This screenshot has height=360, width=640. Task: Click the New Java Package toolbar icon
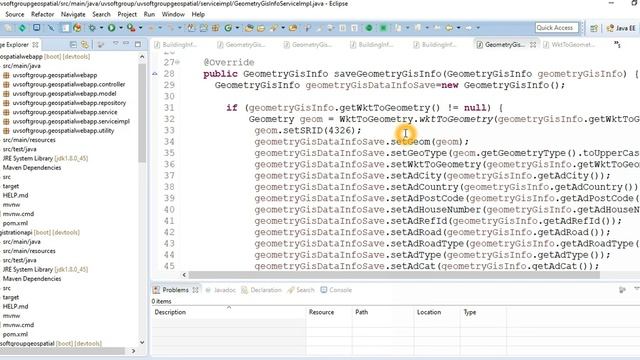click(216, 28)
